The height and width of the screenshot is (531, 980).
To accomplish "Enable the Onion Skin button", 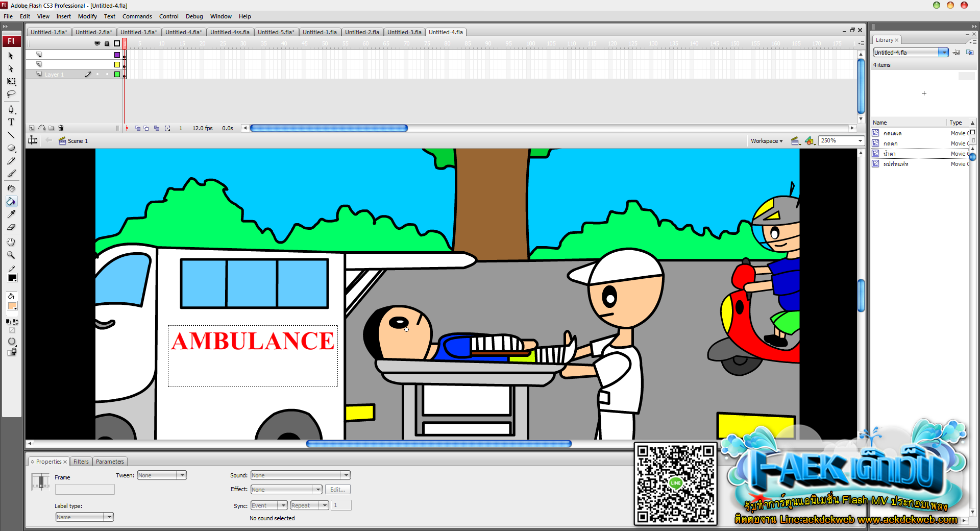I will (x=138, y=128).
